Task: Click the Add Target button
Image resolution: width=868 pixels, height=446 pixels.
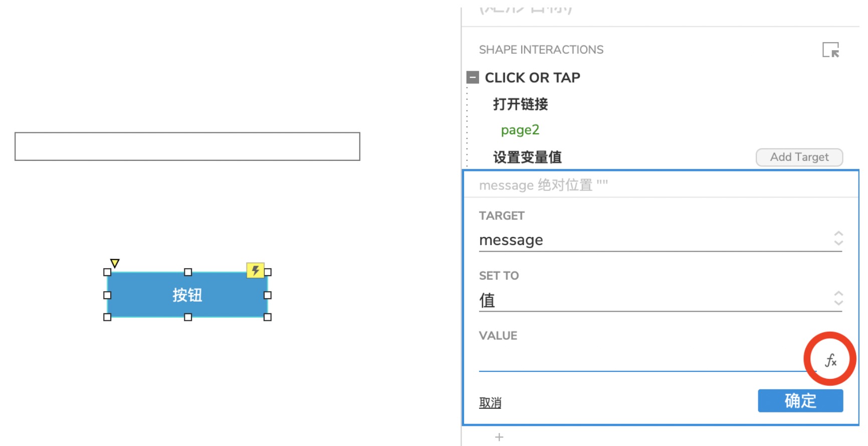Action: click(799, 157)
